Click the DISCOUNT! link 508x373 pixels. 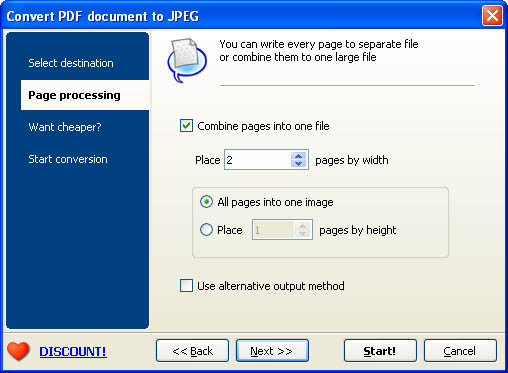(73, 351)
